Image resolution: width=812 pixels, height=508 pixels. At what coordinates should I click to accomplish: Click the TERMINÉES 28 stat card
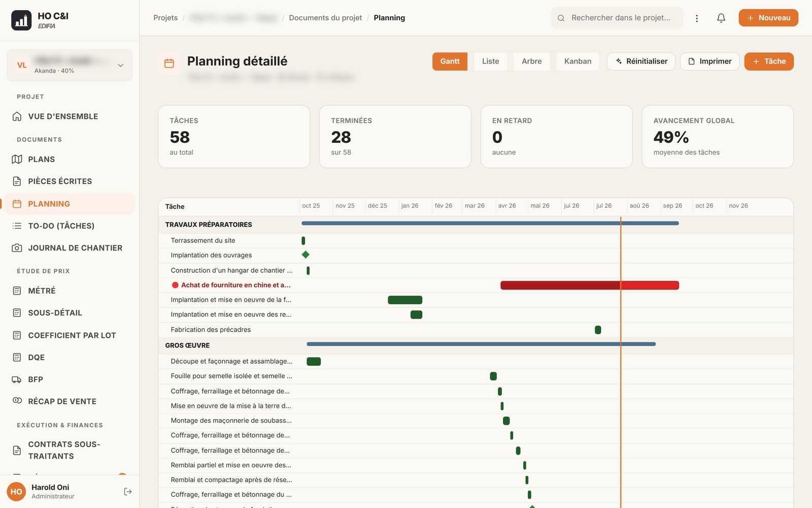[x=395, y=137]
